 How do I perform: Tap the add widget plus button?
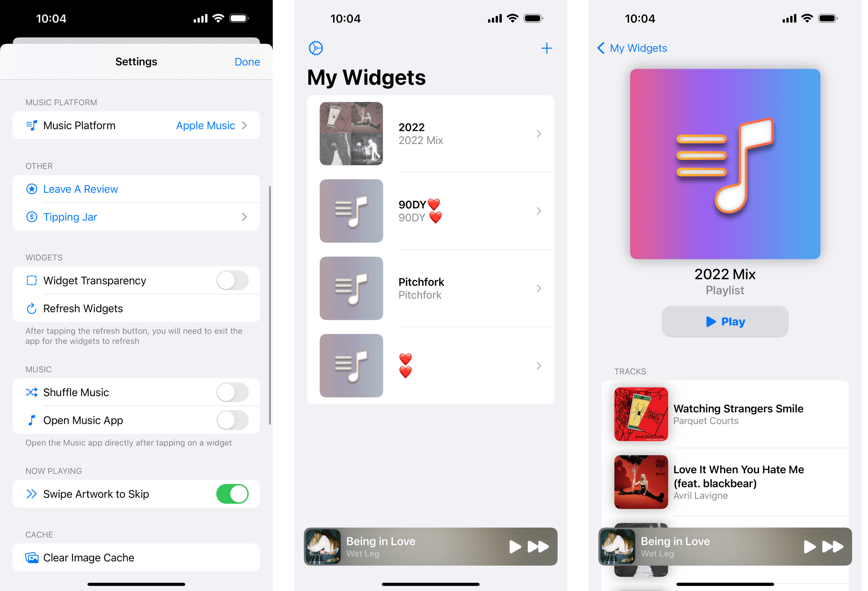547,48
